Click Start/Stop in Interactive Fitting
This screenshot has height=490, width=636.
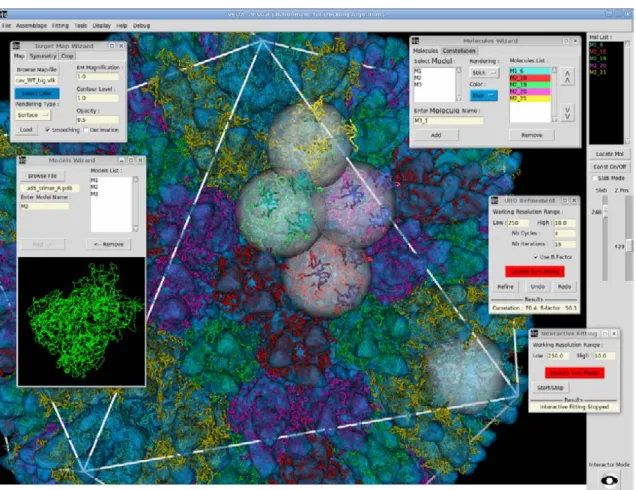(550, 387)
